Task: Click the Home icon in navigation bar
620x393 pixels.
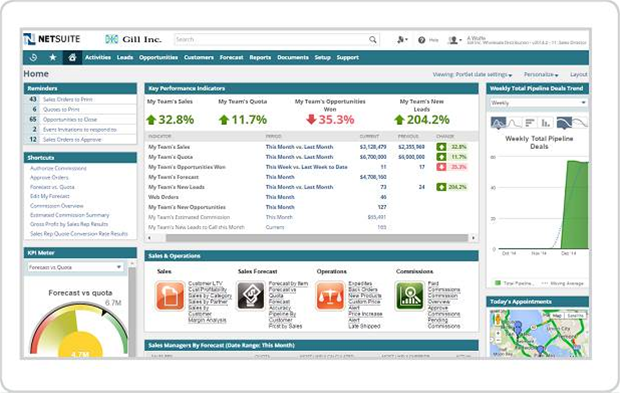Action: (x=72, y=58)
